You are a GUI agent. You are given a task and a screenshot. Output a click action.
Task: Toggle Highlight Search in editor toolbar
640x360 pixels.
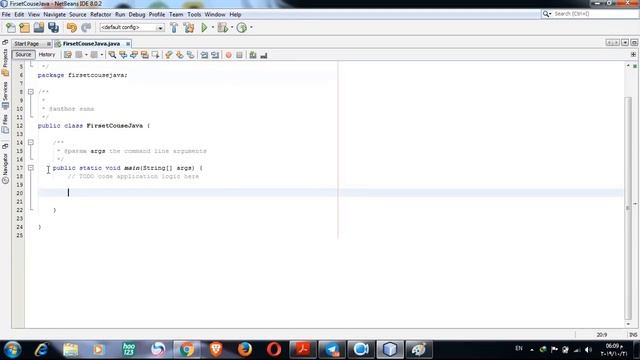point(144,55)
